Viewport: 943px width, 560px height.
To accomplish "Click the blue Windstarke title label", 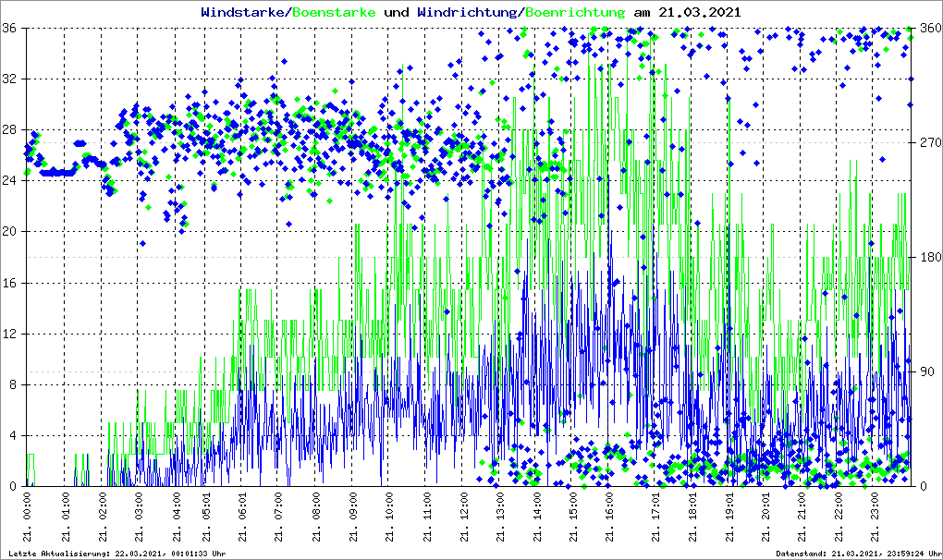I will pos(244,13).
